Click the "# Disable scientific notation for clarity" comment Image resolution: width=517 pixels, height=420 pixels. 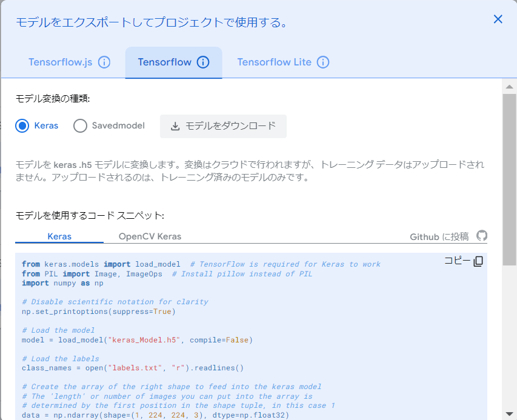pyautogui.click(x=115, y=302)
